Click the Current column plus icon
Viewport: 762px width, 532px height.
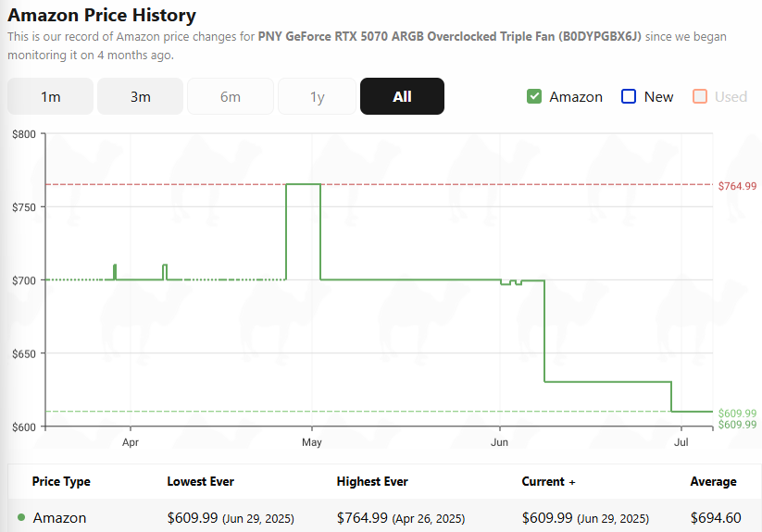click(572, 482)
